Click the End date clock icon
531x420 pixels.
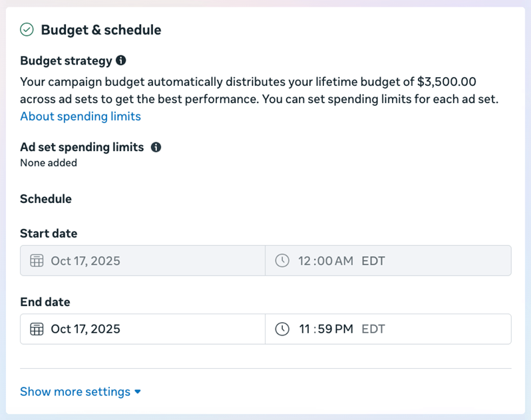point(282,329)
